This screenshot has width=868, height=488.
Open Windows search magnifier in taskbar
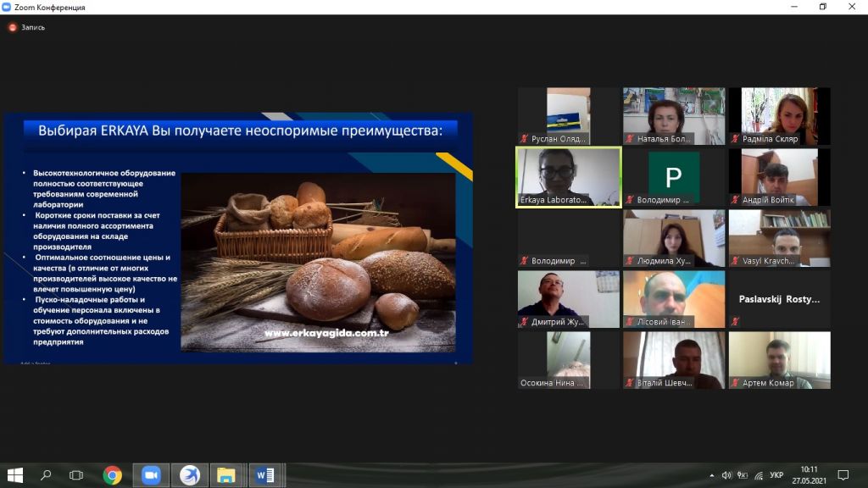(x=46, y=474)
